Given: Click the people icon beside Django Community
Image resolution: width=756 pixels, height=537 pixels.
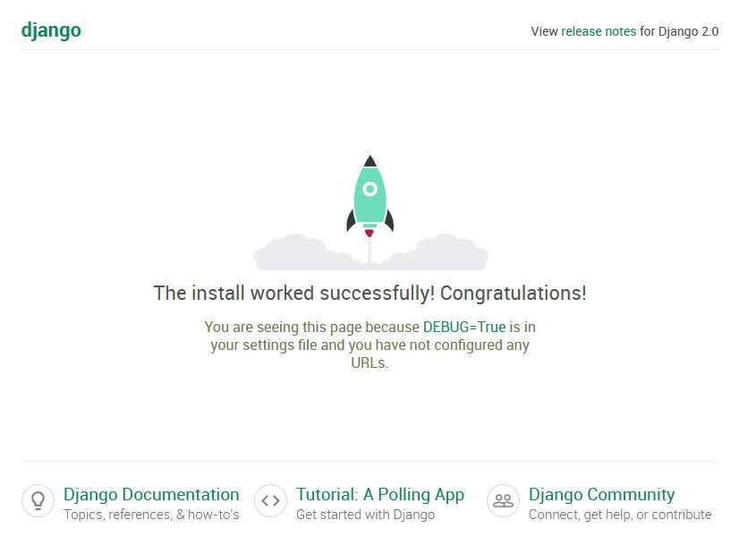Looking at the screenshot, I should [x=504, y=501].
